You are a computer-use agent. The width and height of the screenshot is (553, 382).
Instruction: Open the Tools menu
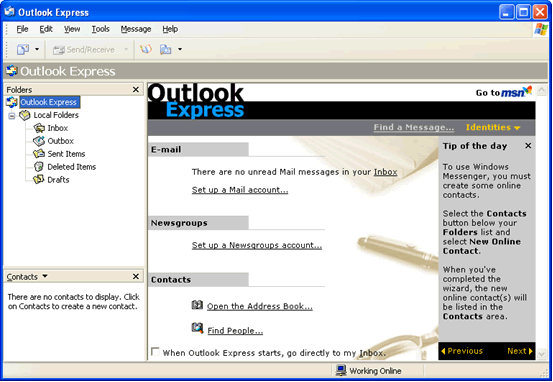101,29
